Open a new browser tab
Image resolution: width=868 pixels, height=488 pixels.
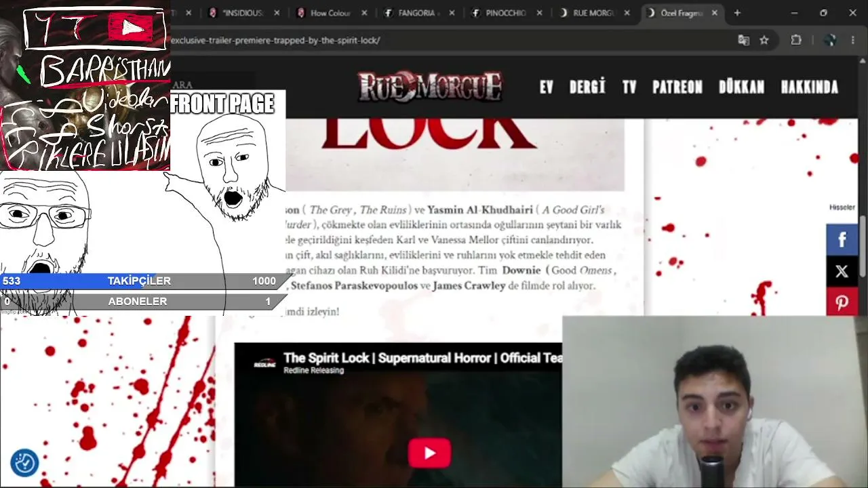click(x=737, y=13)
